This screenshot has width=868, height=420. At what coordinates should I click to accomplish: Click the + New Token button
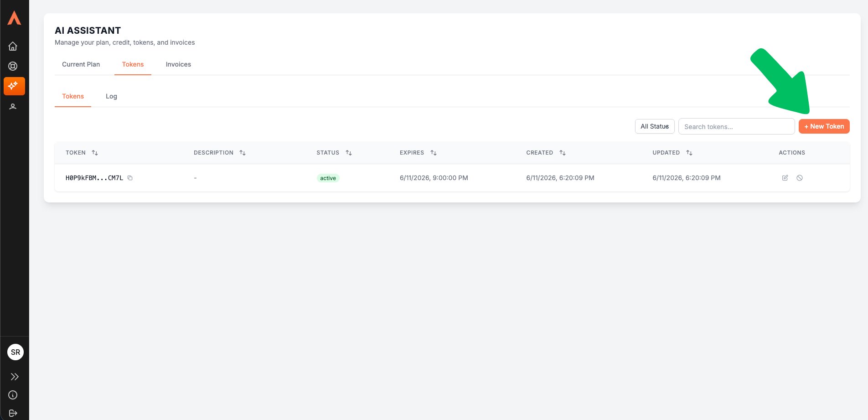pos(824,126)
